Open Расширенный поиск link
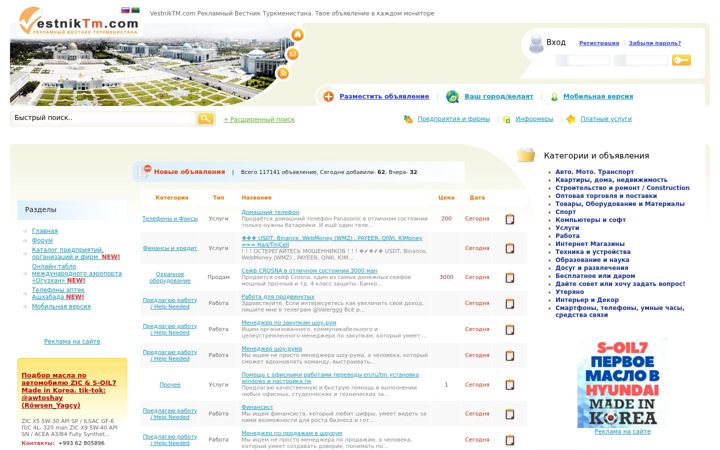 pos(259,119)
